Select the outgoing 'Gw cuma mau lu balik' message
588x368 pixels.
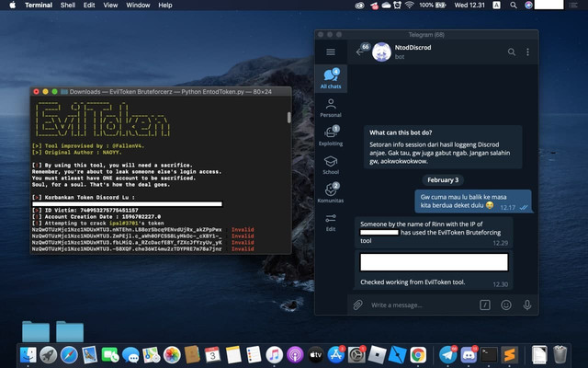point(473,201)
